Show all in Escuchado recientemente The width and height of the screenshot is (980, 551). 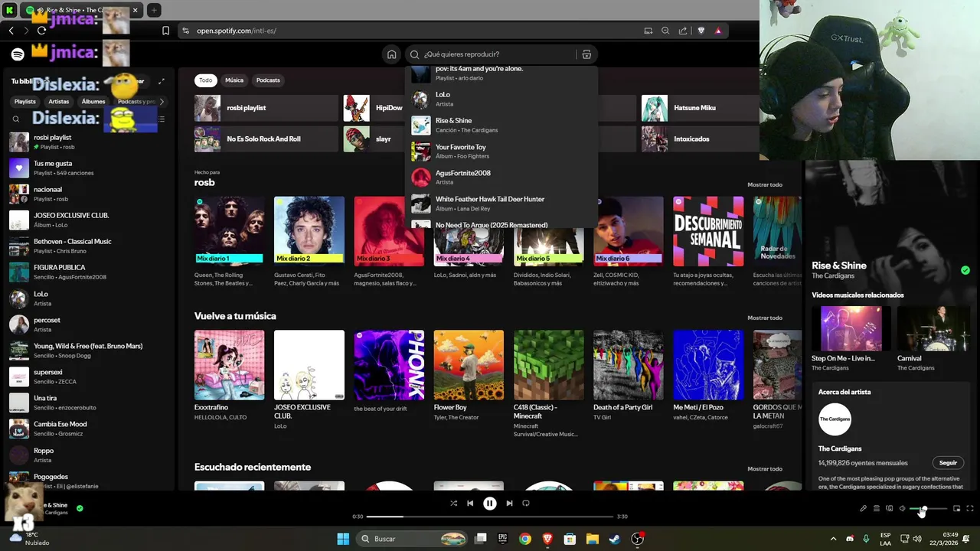point(765,468)
